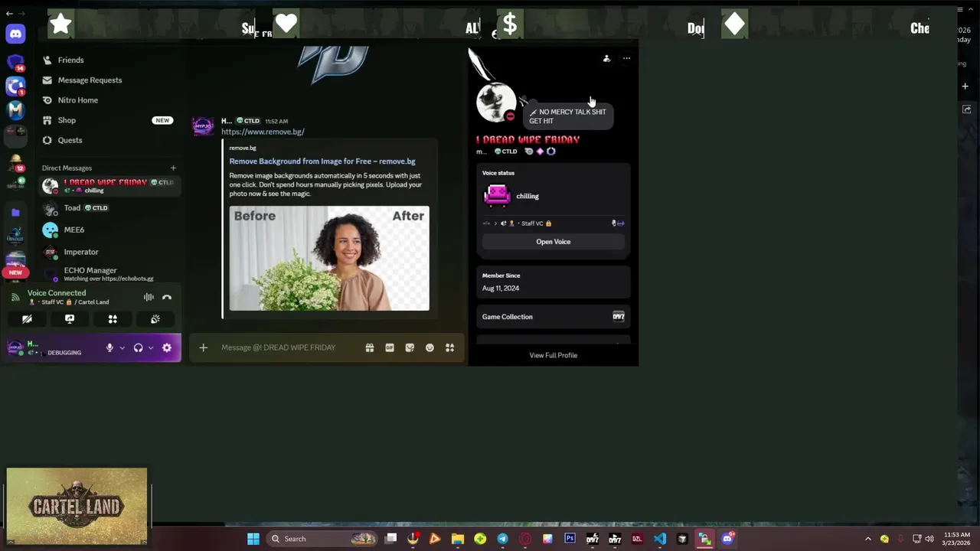The image size is (980, 551).
Task: Open Photoshop from taskbar
Action: click(x=570, y=539)
